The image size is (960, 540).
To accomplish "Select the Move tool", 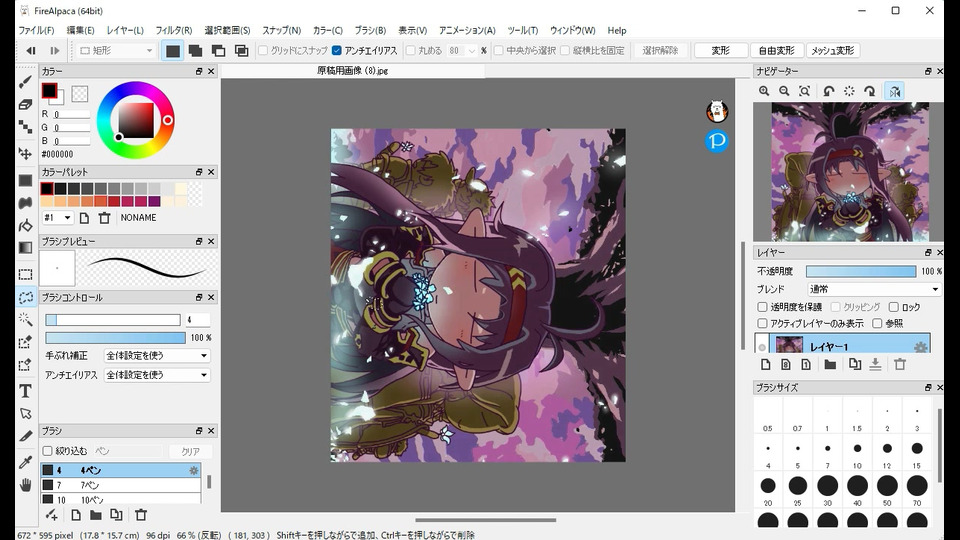I will tap(25, 153).
